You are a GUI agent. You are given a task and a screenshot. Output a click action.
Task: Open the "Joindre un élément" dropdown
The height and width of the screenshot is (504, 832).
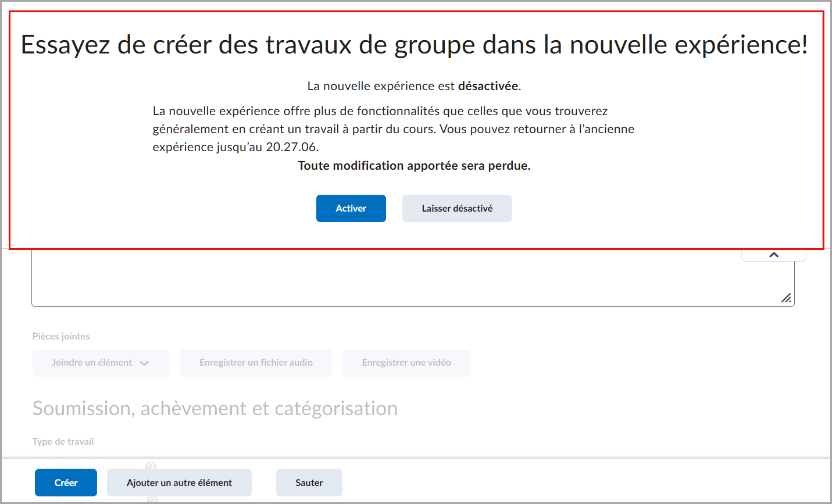pyautogui.click(x=101, y=362)
